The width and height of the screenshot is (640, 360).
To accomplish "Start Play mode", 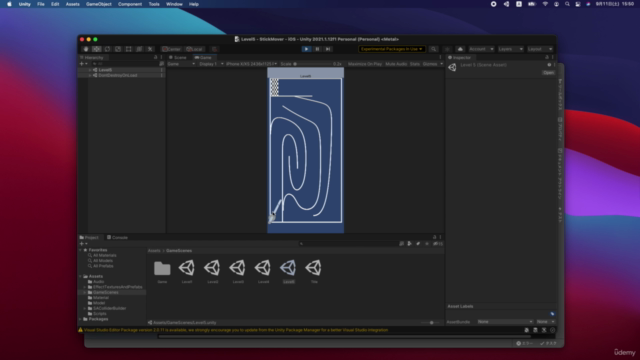I will tap(306, 49).
